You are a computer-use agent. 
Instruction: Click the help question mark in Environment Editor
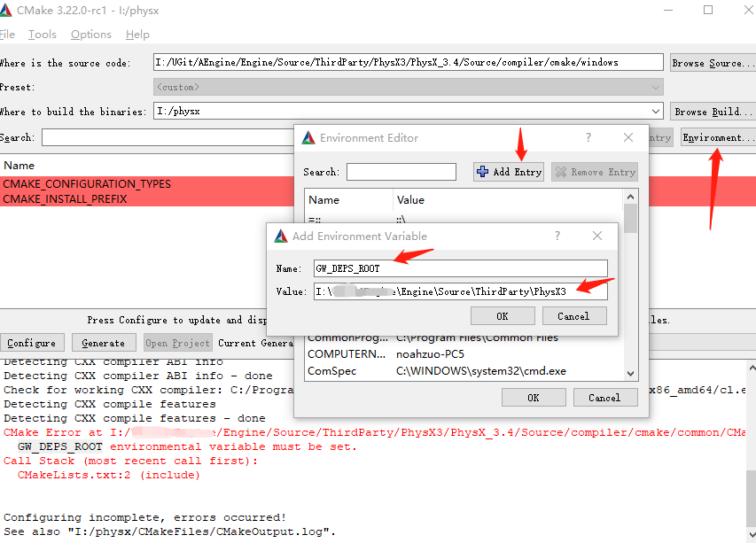pyautogui.click(x=588, y=138)
